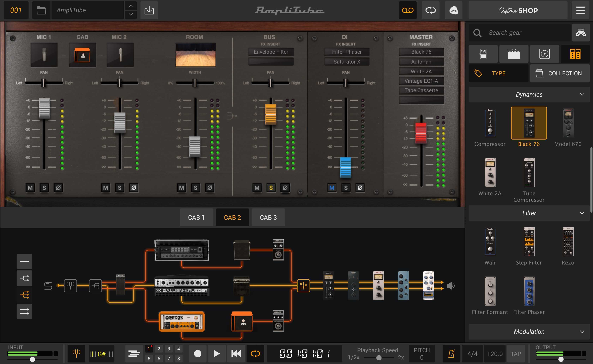Switch to the CAB 1 tab

pyautogui.click(x=196, y=217)
